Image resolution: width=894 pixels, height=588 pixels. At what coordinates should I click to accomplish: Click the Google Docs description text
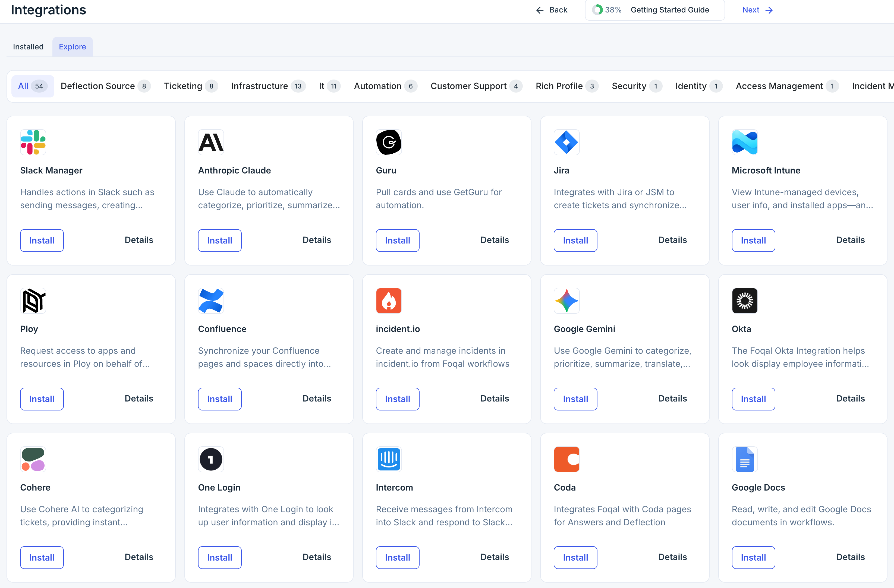click(801, 516)
